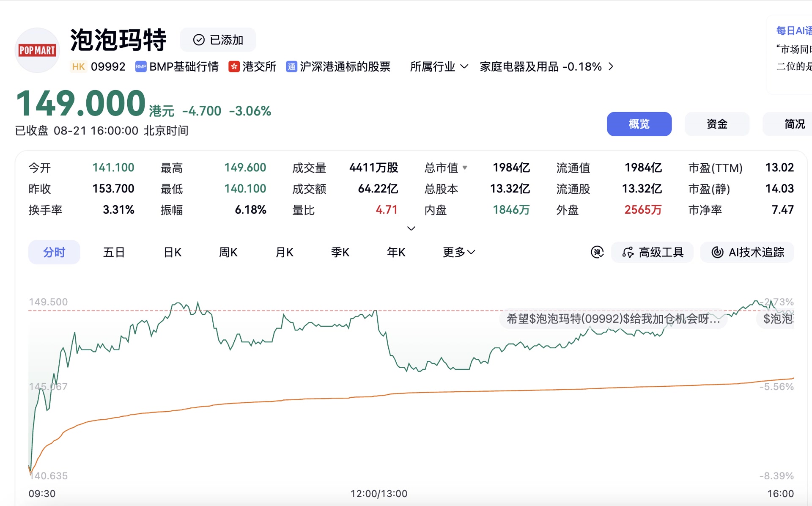Screen dimensions: 812x506
Task: Switch to the 概览 tab
Action: (639, 124)
